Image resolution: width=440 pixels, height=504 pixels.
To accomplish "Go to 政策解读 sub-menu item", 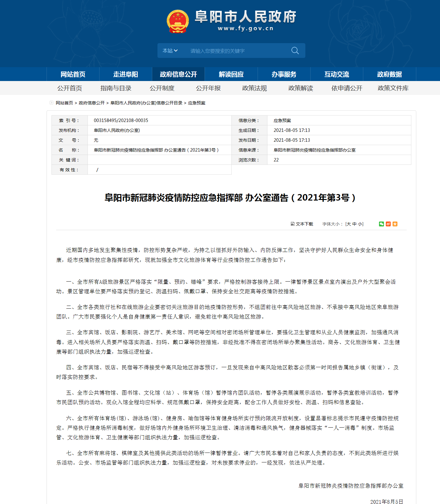I will (301, 88).
